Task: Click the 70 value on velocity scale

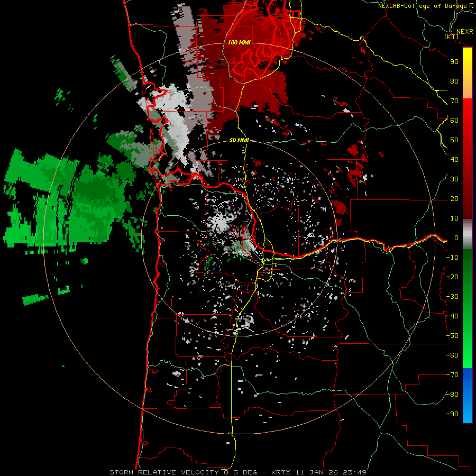Action: [454, 101]
